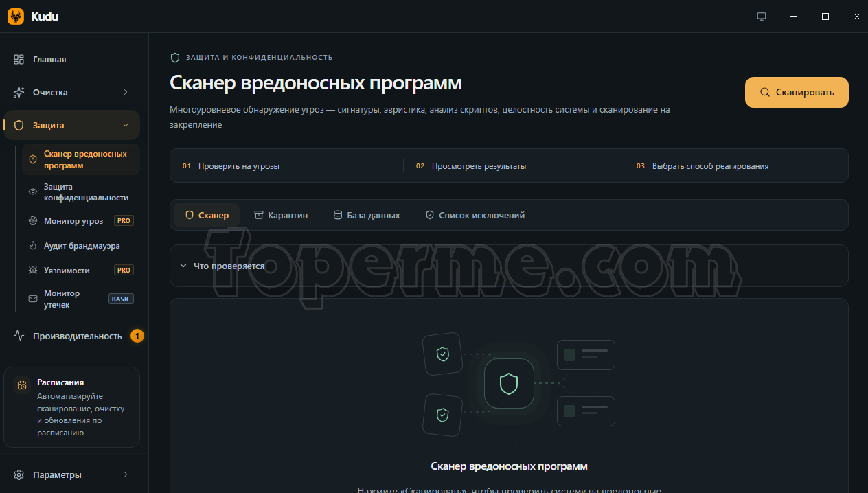Start scan with the Сканировать button
868x493 pixels.
point(797,92)
